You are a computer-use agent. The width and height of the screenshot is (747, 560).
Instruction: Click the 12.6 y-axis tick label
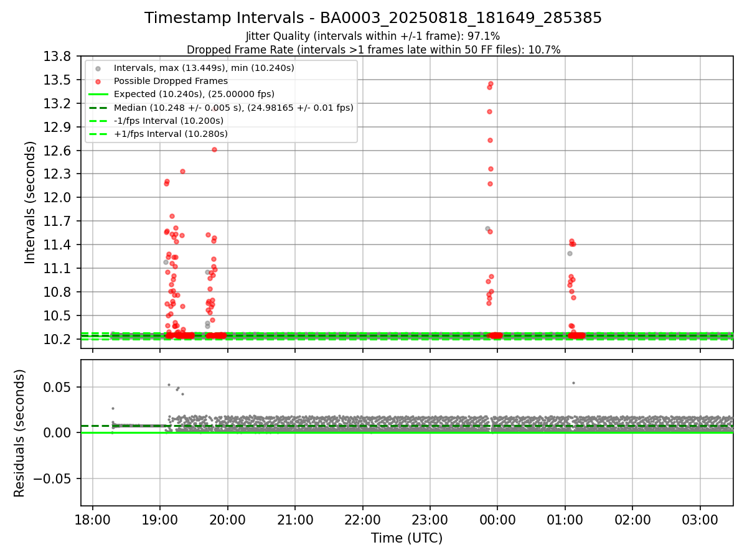pyautogui.click(x=58, y=151)
